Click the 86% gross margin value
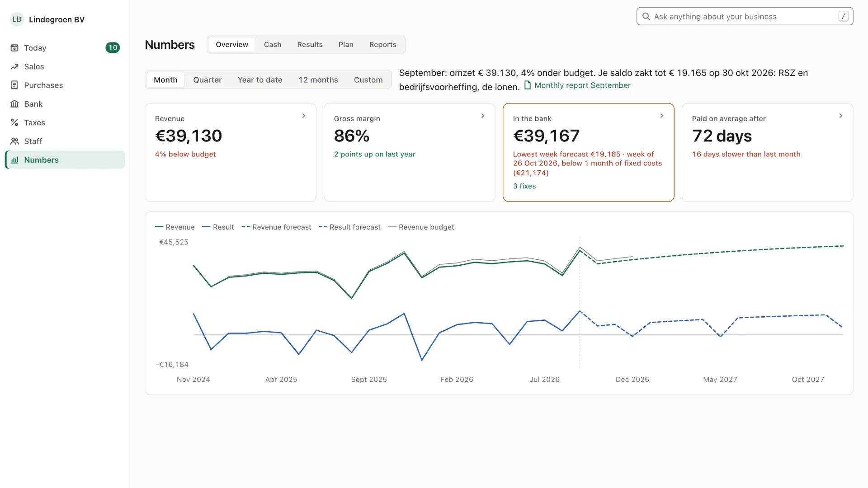The height and width of the screenshot is (488, 868). [352, 136]
